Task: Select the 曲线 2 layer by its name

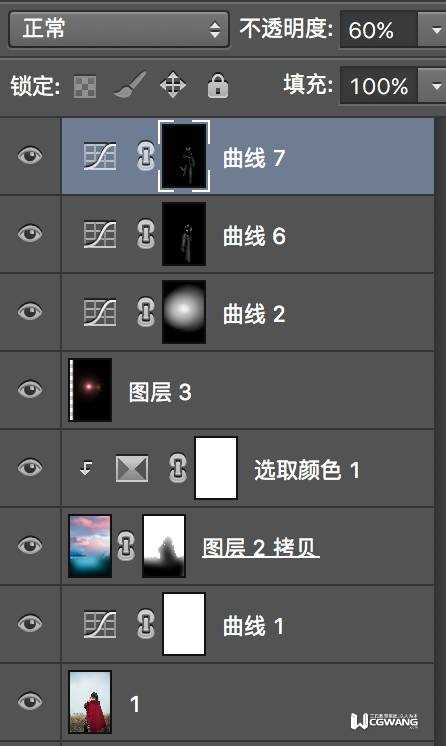Action: click(x=254, y=314)
